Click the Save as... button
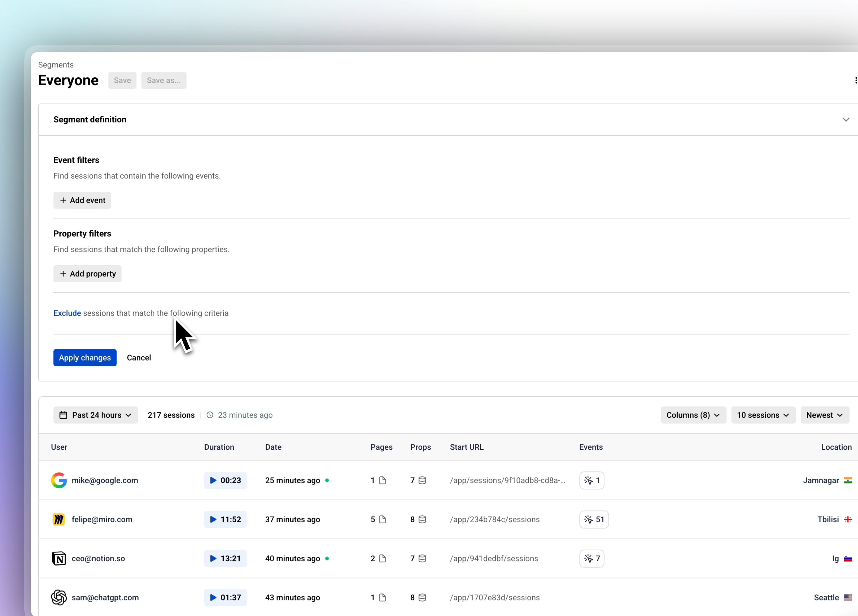Image resolution: width=858 pixels, height=616 pixels. (x=164, y=80)
